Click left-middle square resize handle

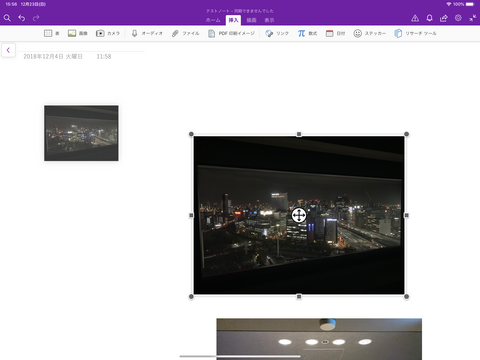pos(191,215)
